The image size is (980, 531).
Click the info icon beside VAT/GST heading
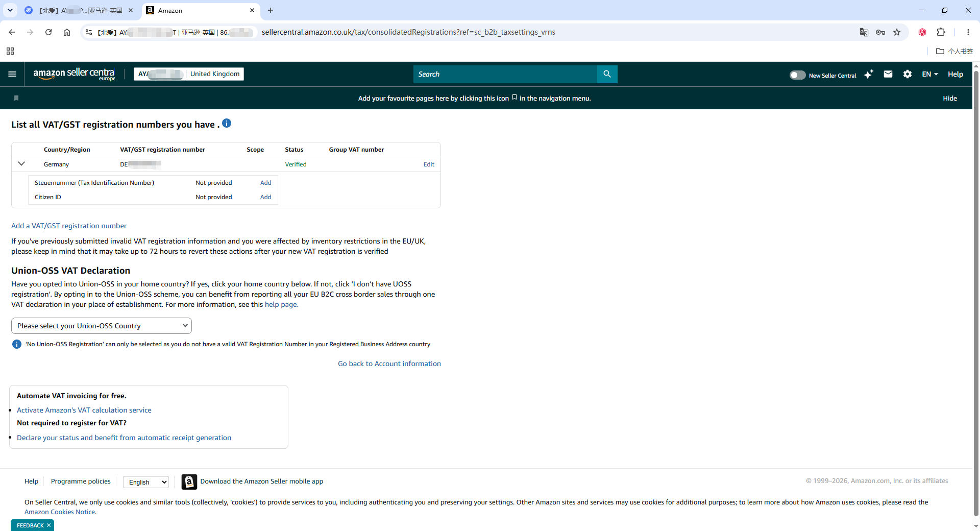click(227, 123)
